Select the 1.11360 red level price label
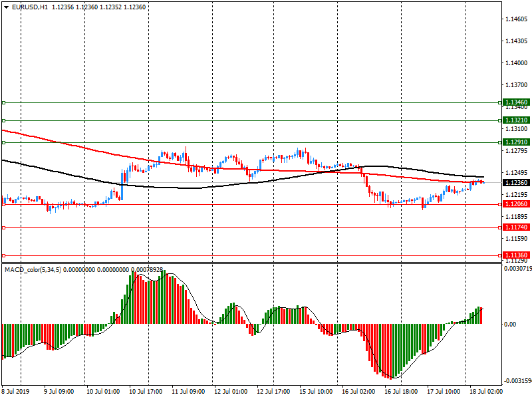This screenshot has height=399, width=532. [517, 255]
